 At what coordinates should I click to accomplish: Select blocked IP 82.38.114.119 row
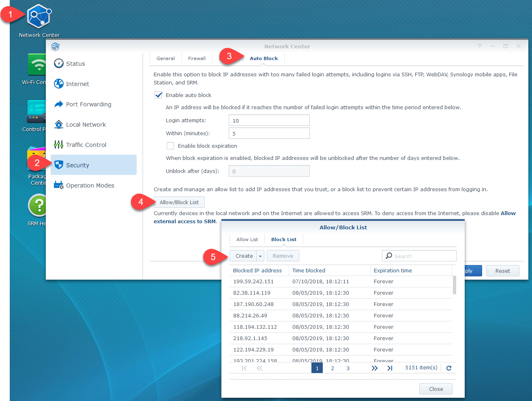[x=341, y=293]
